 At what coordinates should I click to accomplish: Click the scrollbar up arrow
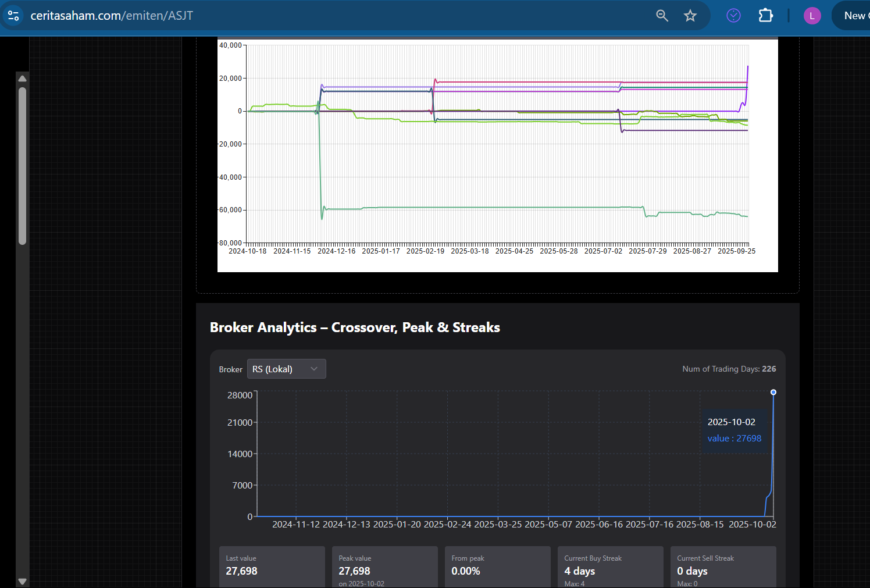click(x=23, y=79)
